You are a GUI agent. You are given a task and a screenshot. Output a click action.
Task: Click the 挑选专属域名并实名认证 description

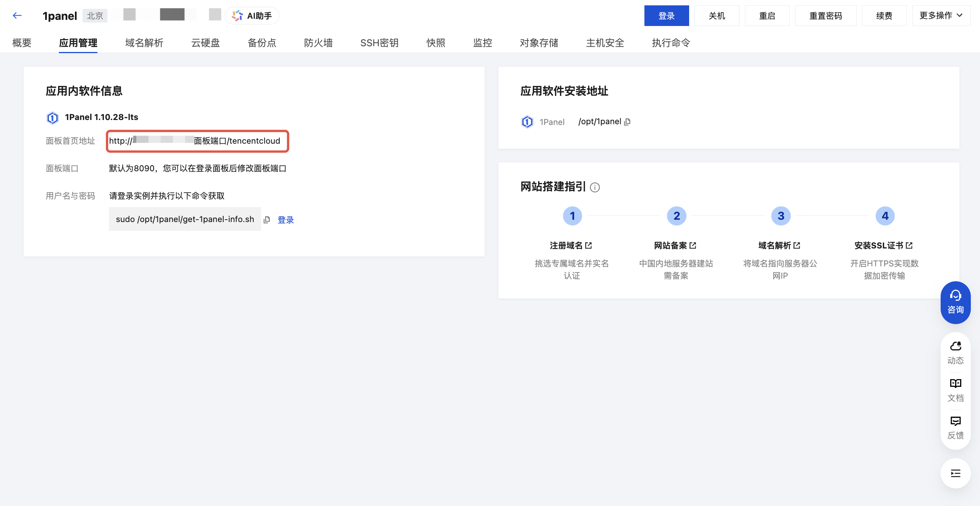click(x=572, y=269)
